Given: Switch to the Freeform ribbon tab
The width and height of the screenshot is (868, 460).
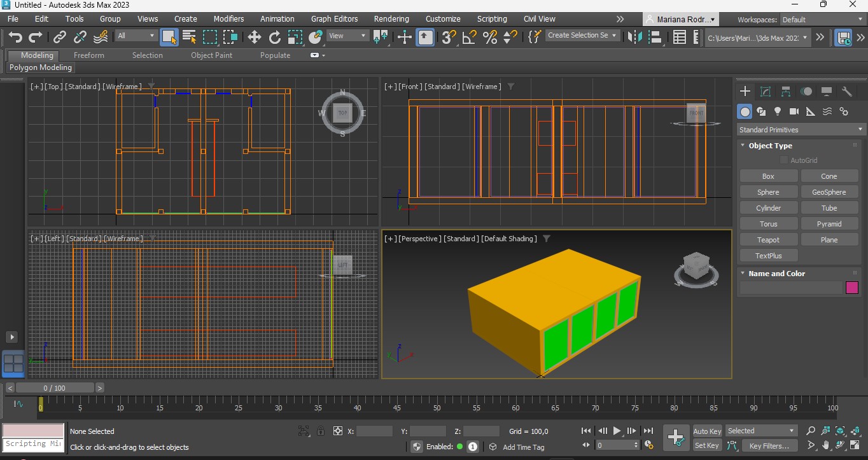Looking at the screenshot, I should click(x=88, y=55).
